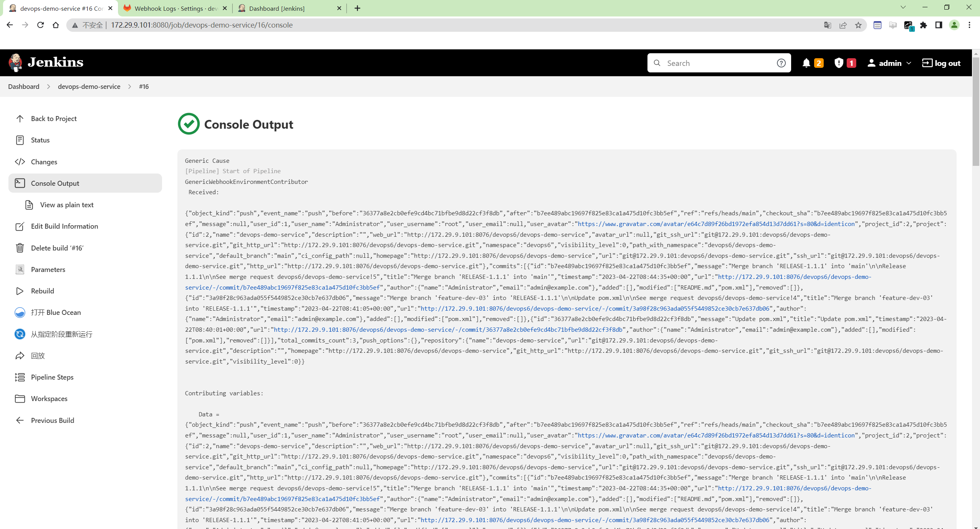Open the notifications bell icon
The width and height of the screenshot is (980, 529).
point(806,63)
